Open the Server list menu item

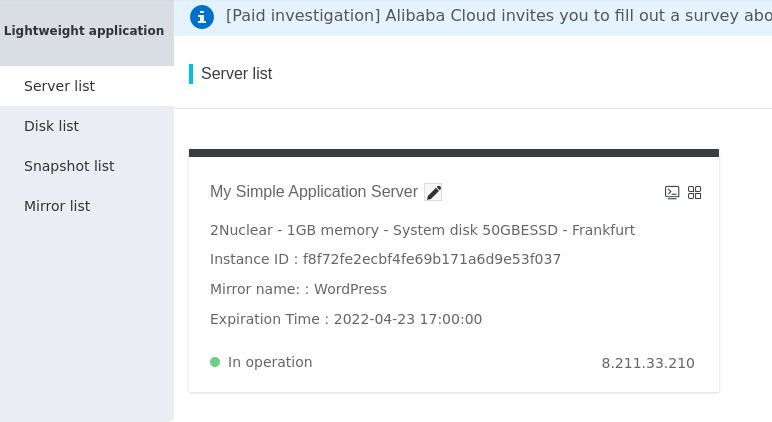click(x=59, y=86)
